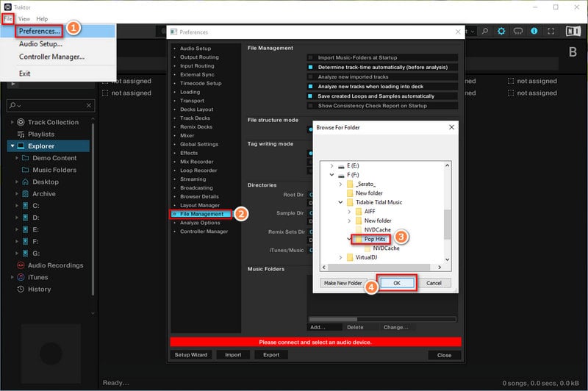Open the View menu
This screenshot has height=391, width=588.
[24, 19]
